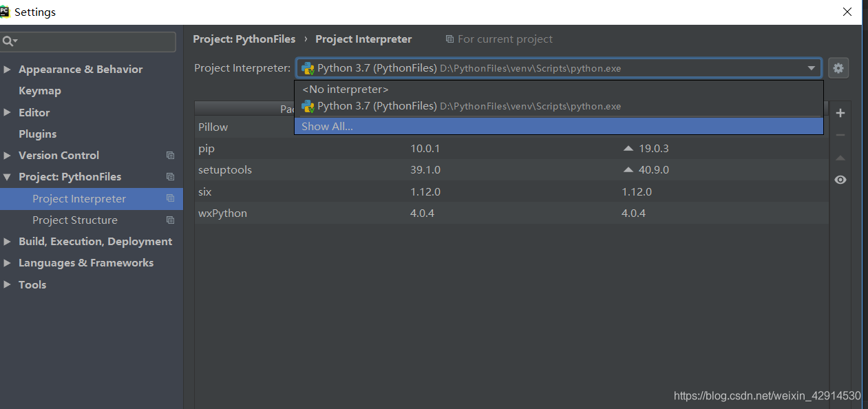Open the Plugins settings page
Screen dimensions: 868x409
pyautogui.click(x=38, y=134)
